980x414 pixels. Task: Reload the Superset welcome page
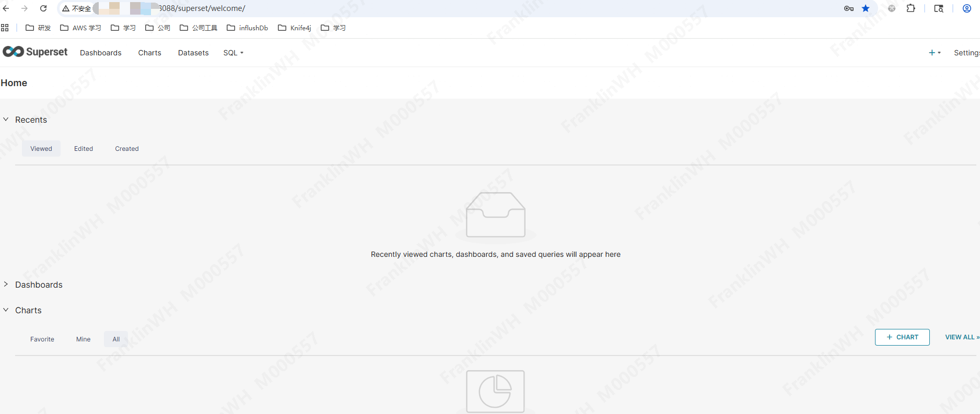(x=43, y=8)
